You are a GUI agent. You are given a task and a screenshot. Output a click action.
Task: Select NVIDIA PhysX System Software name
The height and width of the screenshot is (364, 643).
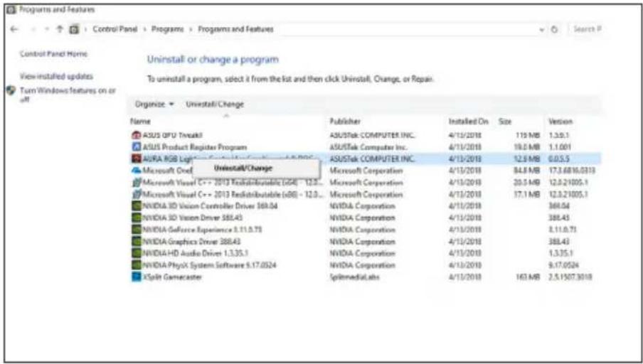[x=209, y=265]
